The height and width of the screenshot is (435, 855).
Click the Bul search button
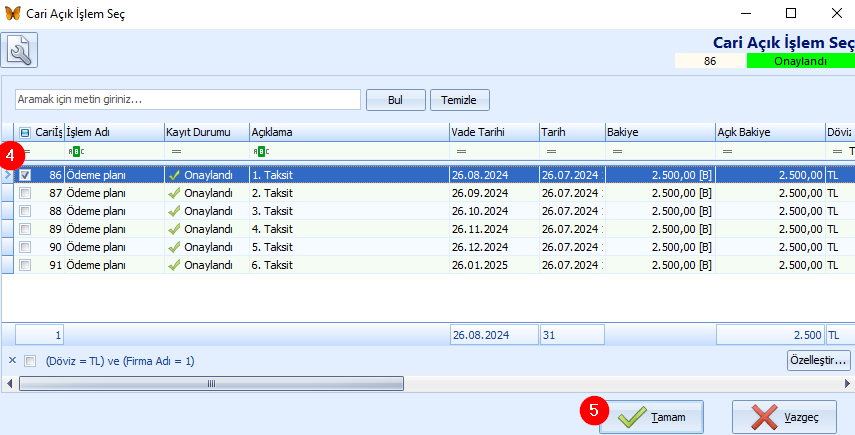pos(395,100)
